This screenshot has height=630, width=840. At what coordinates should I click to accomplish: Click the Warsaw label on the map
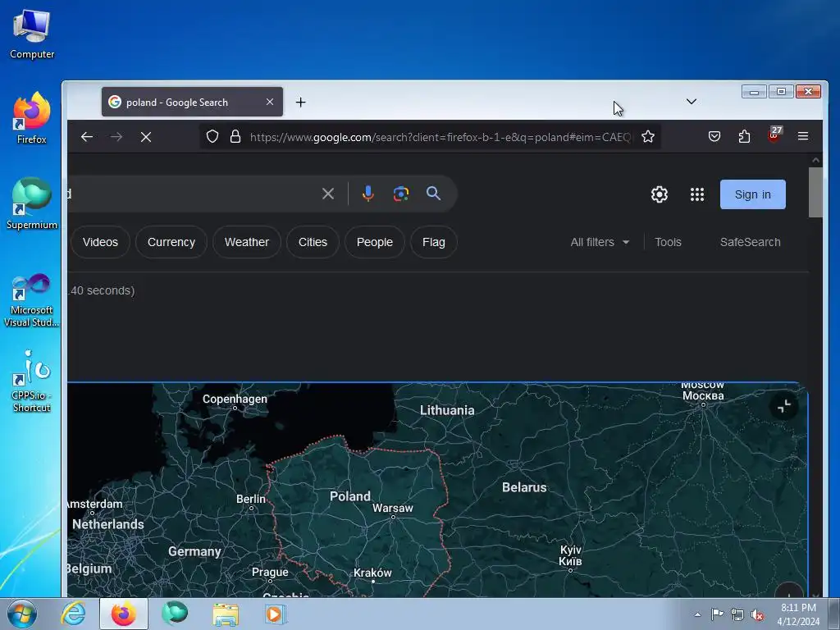393,508
